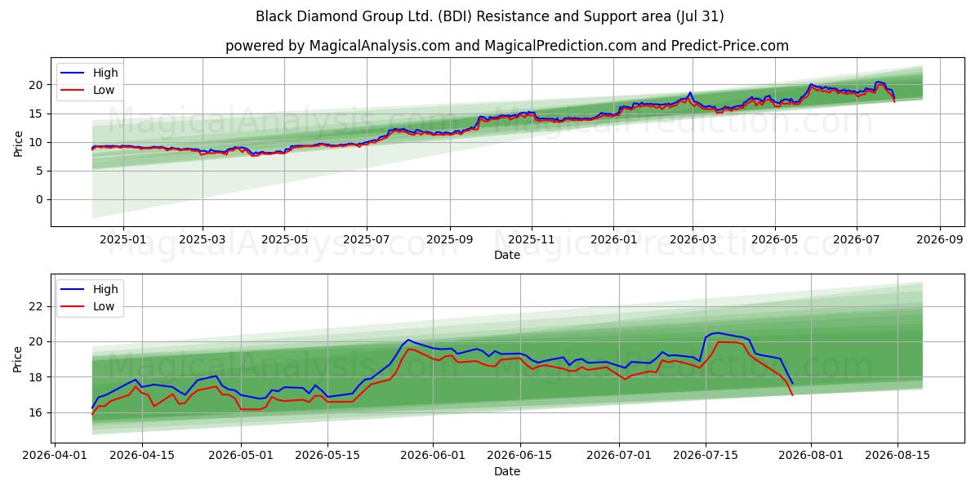The image size is (980, 490).
Task: Click the '2026-05' x-axis tick label
Action: [775, 238]
